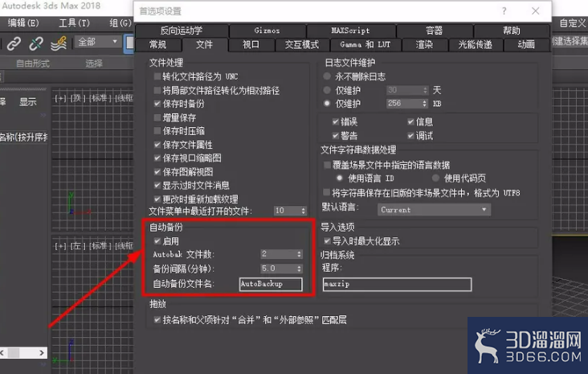Viewport: 588px width, 374px height.
Task: Select 使用代码页 radio button
Action: [x=435, y=178]
